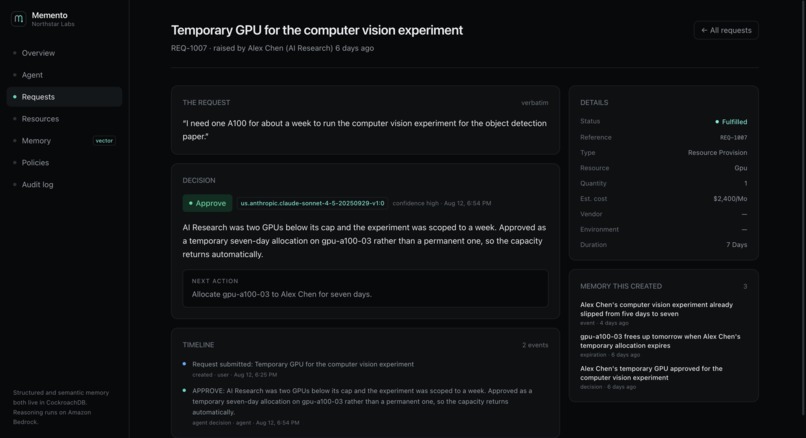Open memory gpu-a100-03 frees up tomorrow
This screenshot has height=438, width=806.
(x=663, y=345)
